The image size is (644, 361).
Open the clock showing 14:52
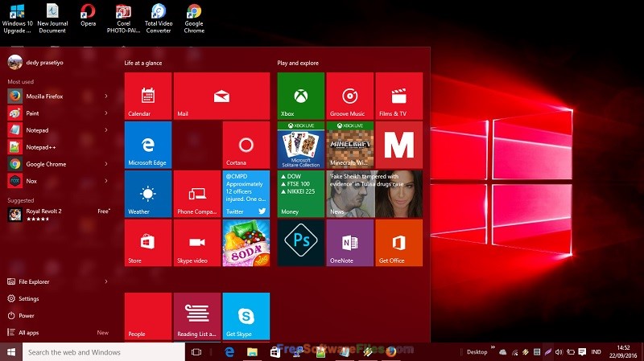point(623,352)
